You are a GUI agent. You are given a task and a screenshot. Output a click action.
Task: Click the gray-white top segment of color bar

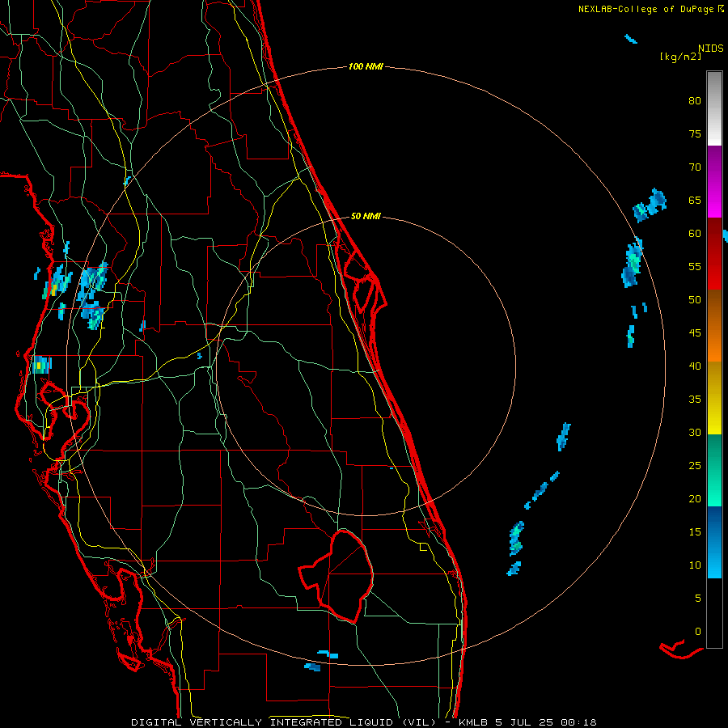714,108
